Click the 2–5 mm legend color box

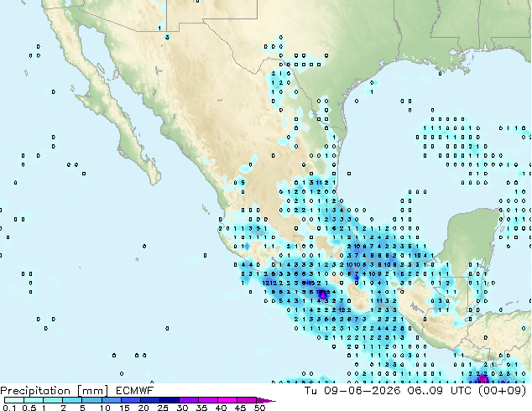(72, 400)
